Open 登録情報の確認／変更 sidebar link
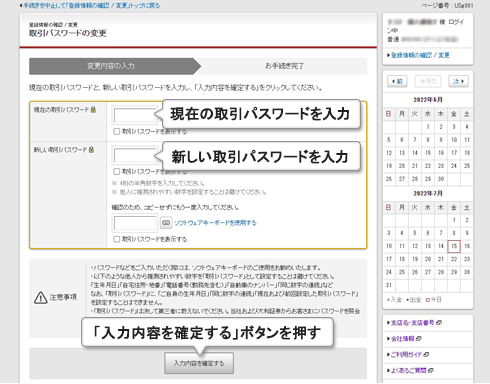The width and height of the screenshot is (490, 384). coord(420,55)
